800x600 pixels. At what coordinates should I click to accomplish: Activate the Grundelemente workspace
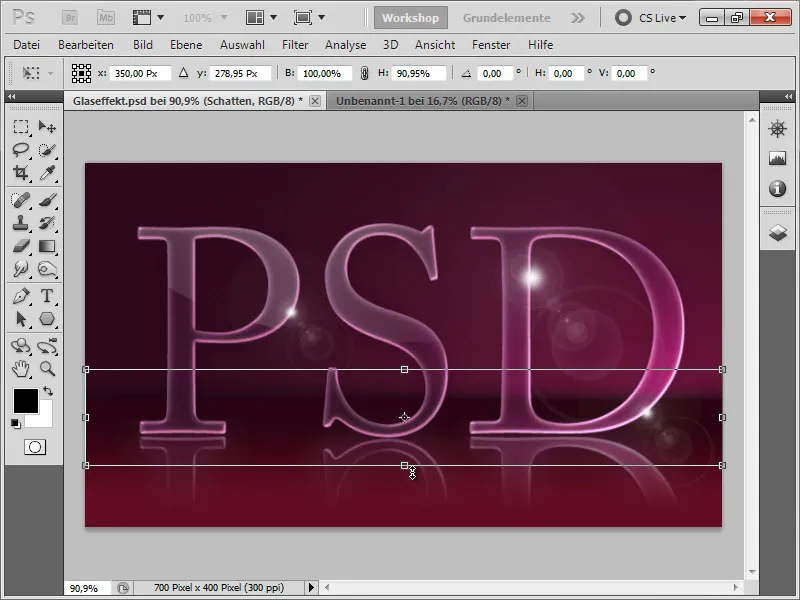coord(507,18)
